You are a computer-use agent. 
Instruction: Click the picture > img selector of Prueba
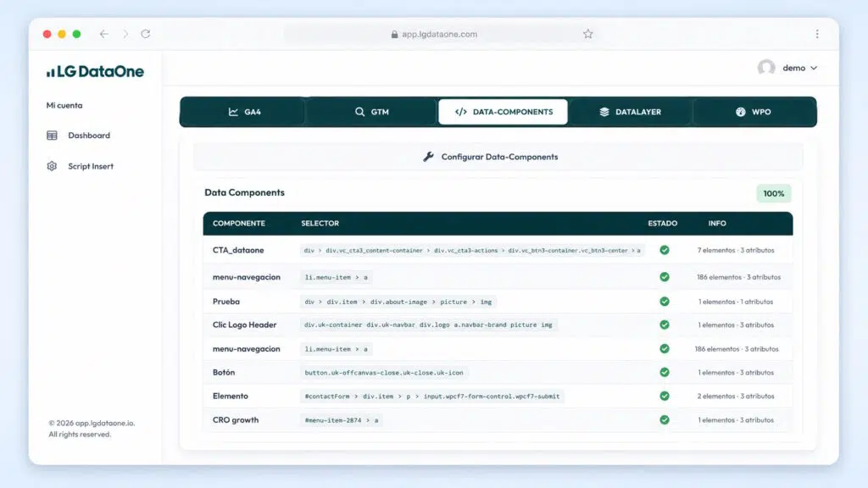(398, 302)
